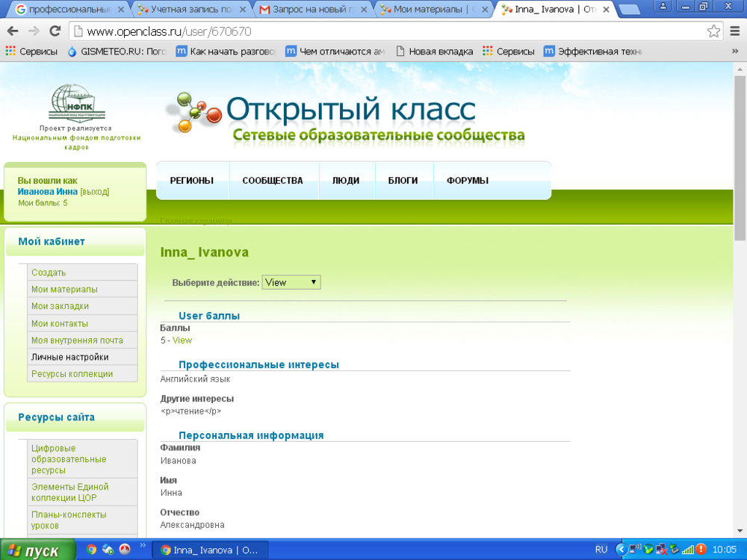Switch to the Google 'профессиональные' tab
Viewport: 747px width, 560px height.
click(63, 9)
